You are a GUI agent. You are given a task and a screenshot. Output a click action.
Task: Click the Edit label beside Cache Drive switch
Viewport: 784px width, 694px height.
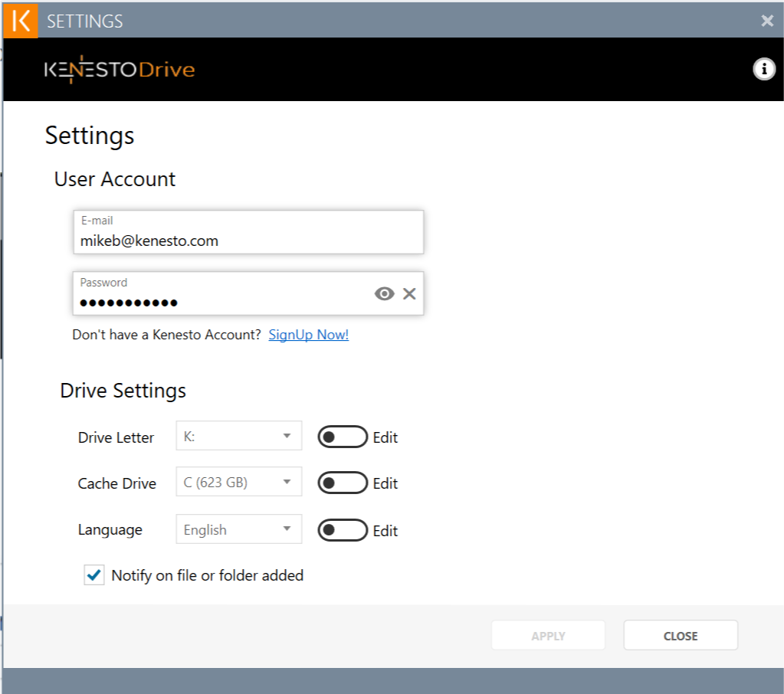click(x=385, y=483)
